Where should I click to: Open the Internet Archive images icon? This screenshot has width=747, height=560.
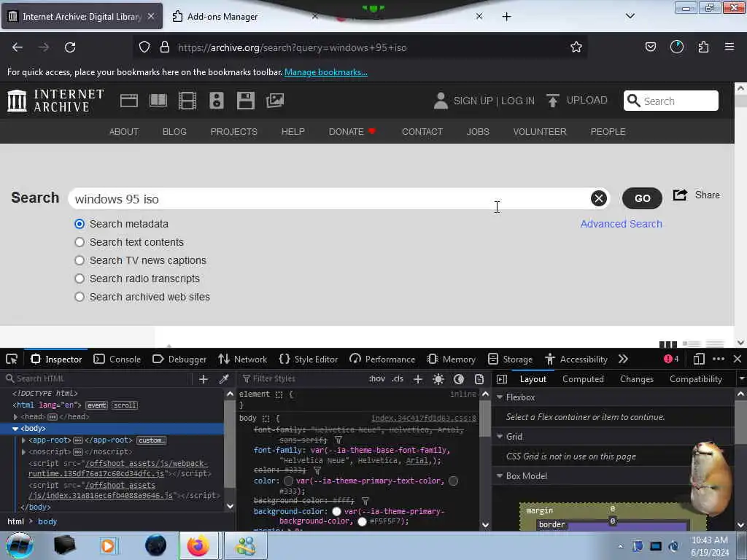coord(275,101)
